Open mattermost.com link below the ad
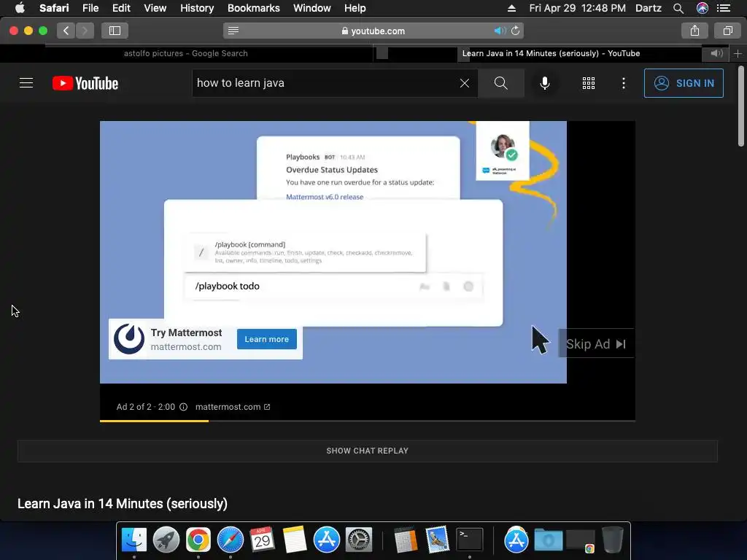The height and width of the screenshot is (560, 747). coord(233,407)
